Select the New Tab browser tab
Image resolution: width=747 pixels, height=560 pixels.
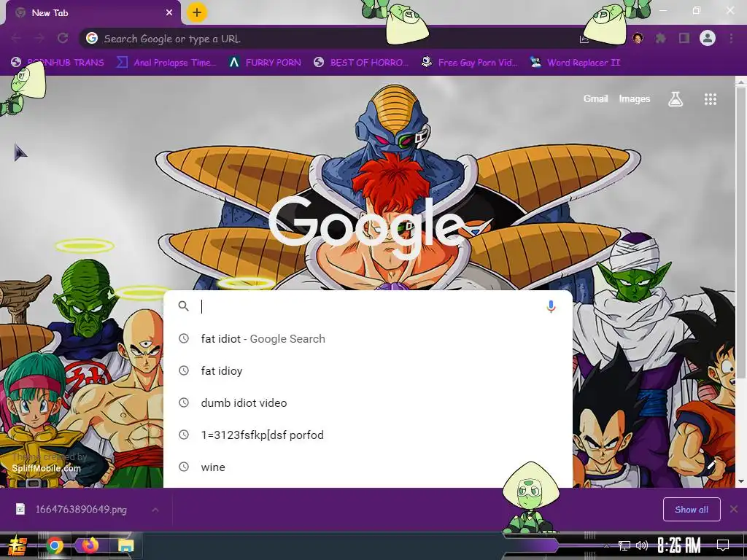[x=93, y=13]
